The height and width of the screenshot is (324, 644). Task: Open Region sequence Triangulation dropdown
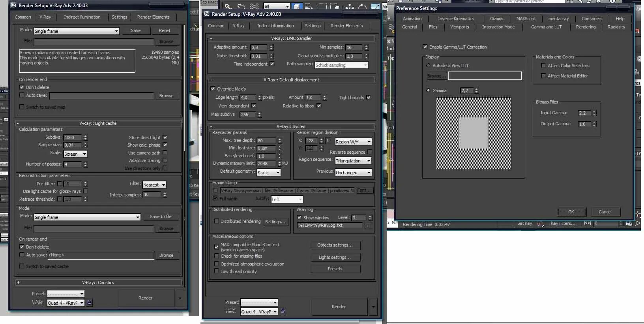[x=353, y=161]
